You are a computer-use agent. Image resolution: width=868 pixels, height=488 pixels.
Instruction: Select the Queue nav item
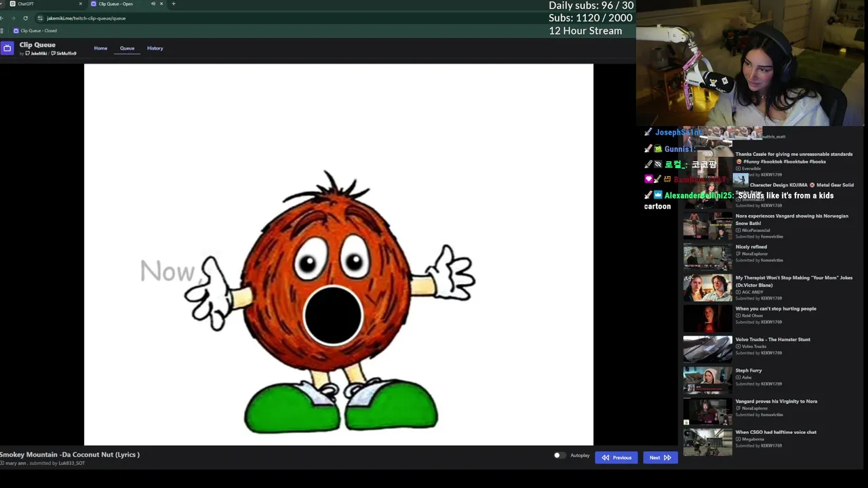point(127,48)
